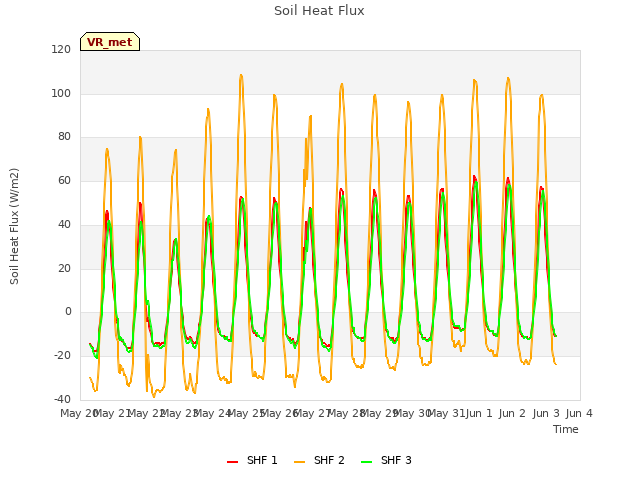Click the x-axis label Jun 1
Image resolution: width=640 pixels, height=480 pixels.
tap(479, 413)
